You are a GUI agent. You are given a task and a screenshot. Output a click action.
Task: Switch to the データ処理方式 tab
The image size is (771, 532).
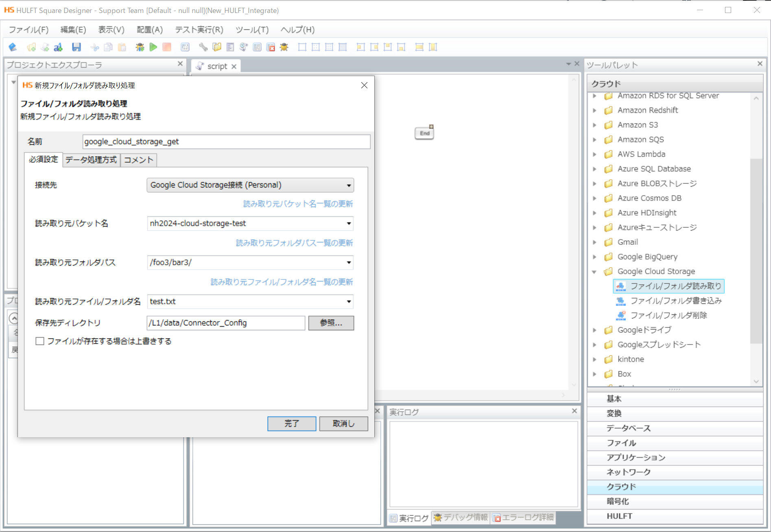[x=91, y=160]
